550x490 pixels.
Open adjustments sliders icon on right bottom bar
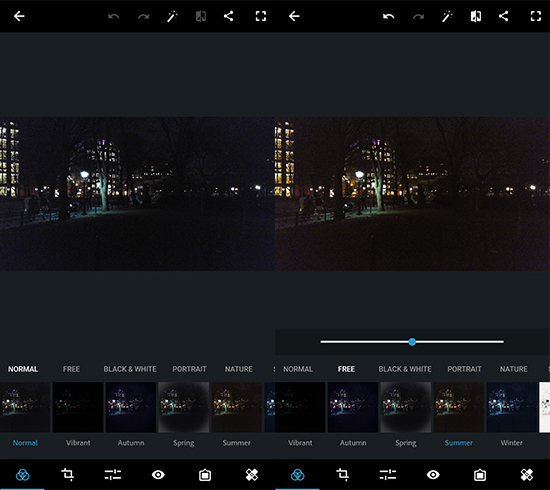pyautogui.click(x=388, y=475)
